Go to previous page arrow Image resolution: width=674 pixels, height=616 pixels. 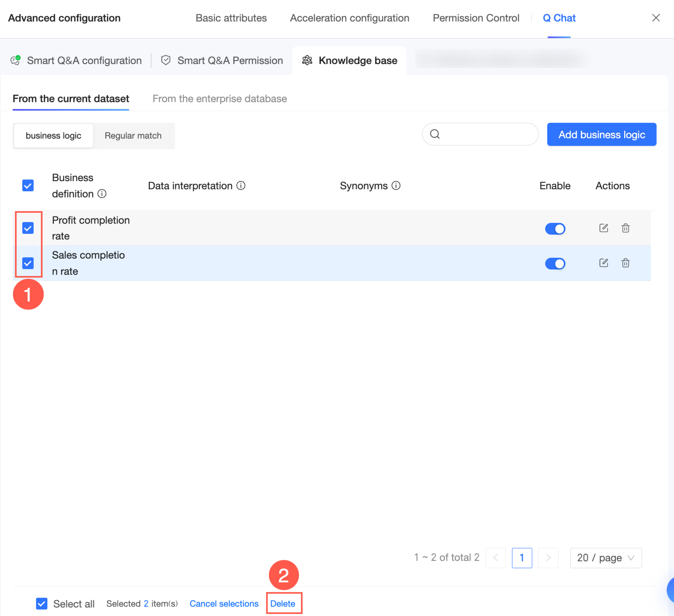click(495, 557)
